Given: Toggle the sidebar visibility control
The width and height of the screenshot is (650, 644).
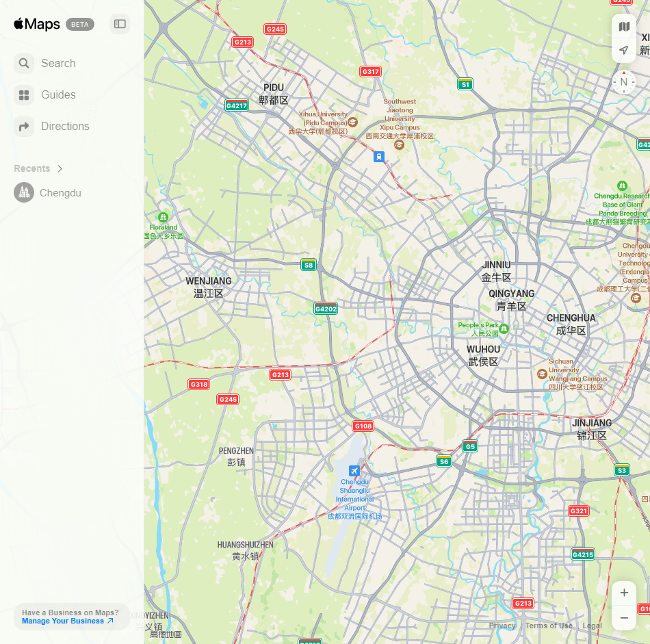Looking at the screenshot, I should (x=120, y=24).
